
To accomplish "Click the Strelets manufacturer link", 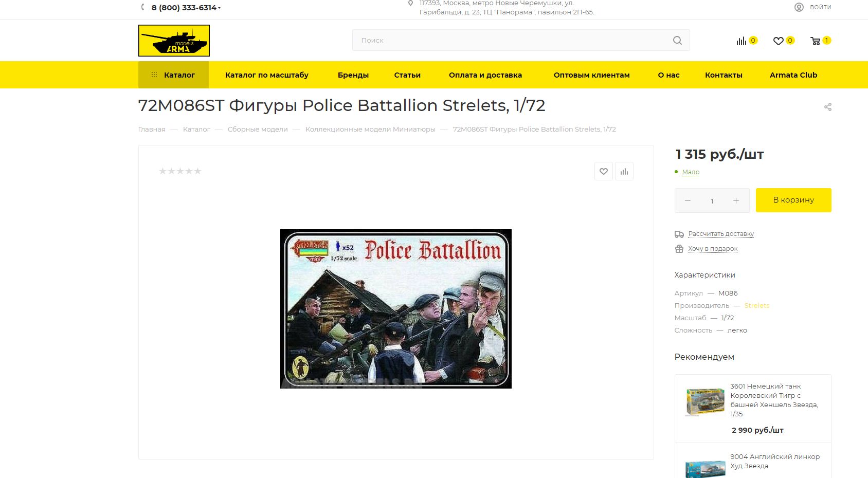I will coord(756,305).
